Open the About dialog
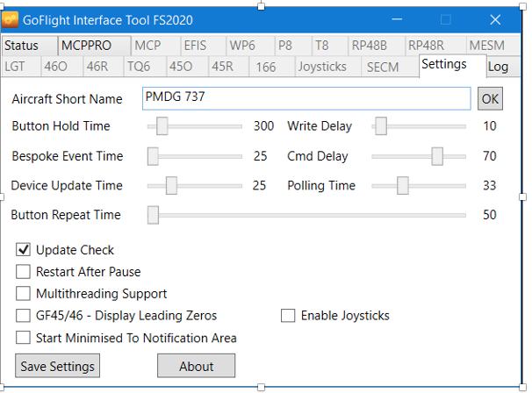 click(197, 367)
